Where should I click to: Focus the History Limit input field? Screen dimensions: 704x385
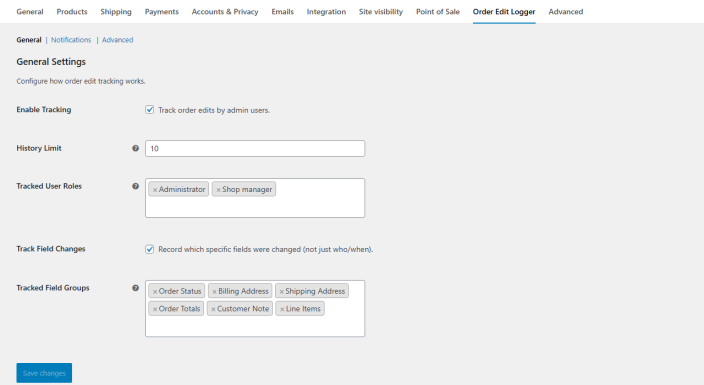point(255,149)
